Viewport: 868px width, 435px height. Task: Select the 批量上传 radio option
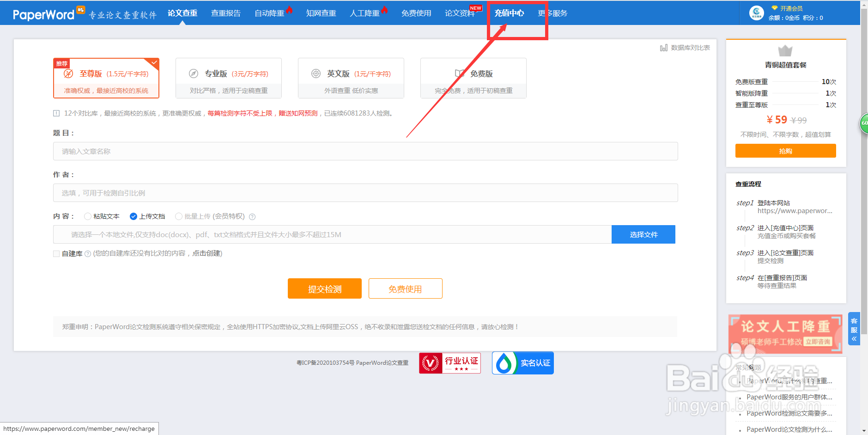point(178,216)
